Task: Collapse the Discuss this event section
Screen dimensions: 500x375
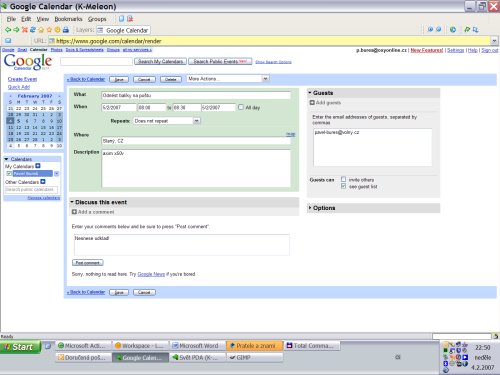Action: pyautogui.click(x=72, y=202)
